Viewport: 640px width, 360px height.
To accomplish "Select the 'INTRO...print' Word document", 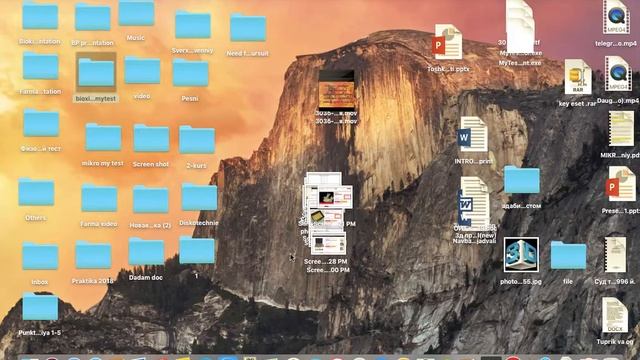I will 473,135.
